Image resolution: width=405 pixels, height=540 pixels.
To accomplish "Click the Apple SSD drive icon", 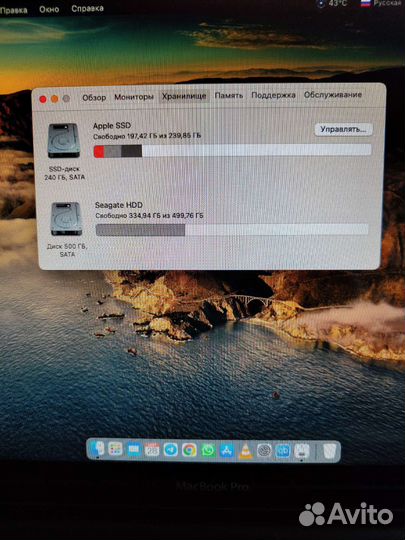I will point(64,141).
